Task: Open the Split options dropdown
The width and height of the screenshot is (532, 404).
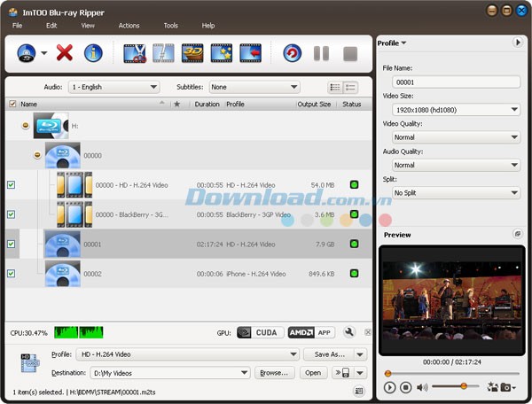Action: pos(455,192)
